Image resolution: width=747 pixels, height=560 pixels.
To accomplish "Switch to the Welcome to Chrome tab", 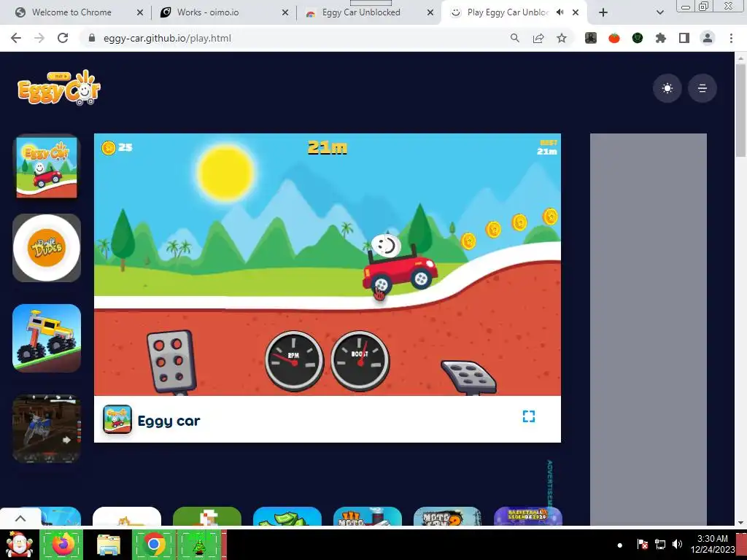I will pos(71,12).
